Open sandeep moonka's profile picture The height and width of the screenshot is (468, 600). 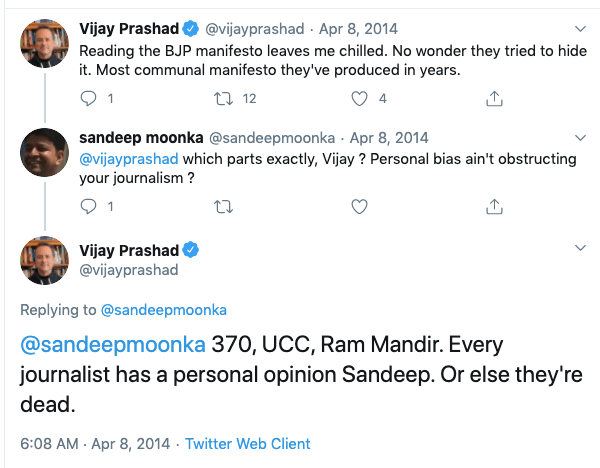44,152
